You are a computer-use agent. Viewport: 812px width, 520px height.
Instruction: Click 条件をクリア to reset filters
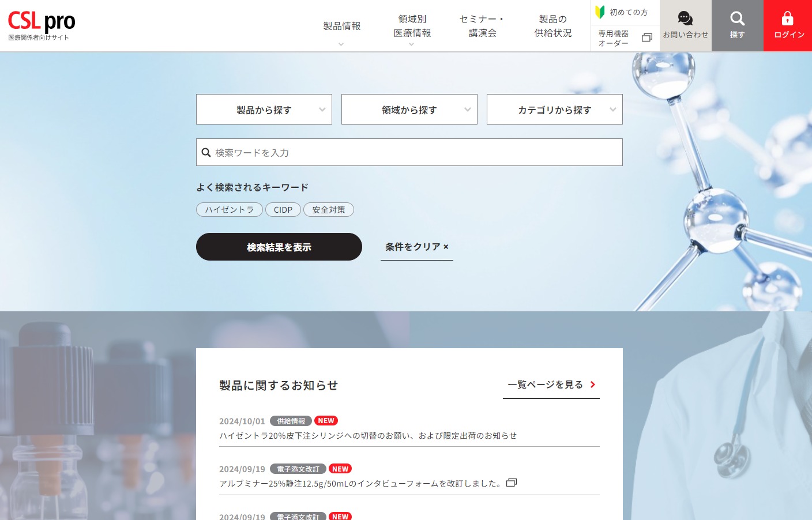tap(416, 247)
